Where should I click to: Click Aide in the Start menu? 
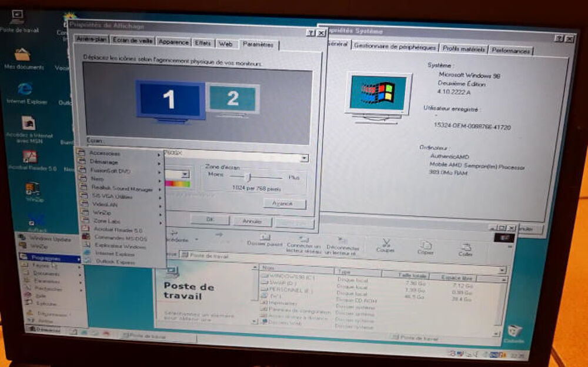(x=41, y=296)
